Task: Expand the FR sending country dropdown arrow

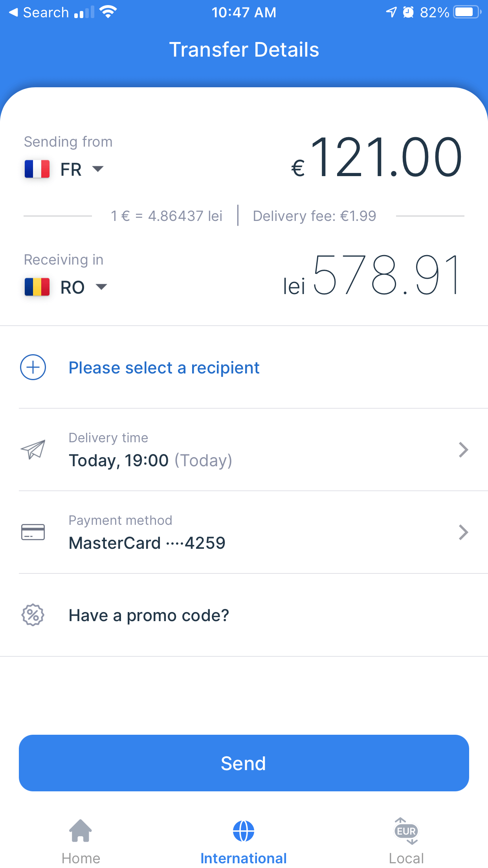Action: pyautogui.click(x=98, y=169)
